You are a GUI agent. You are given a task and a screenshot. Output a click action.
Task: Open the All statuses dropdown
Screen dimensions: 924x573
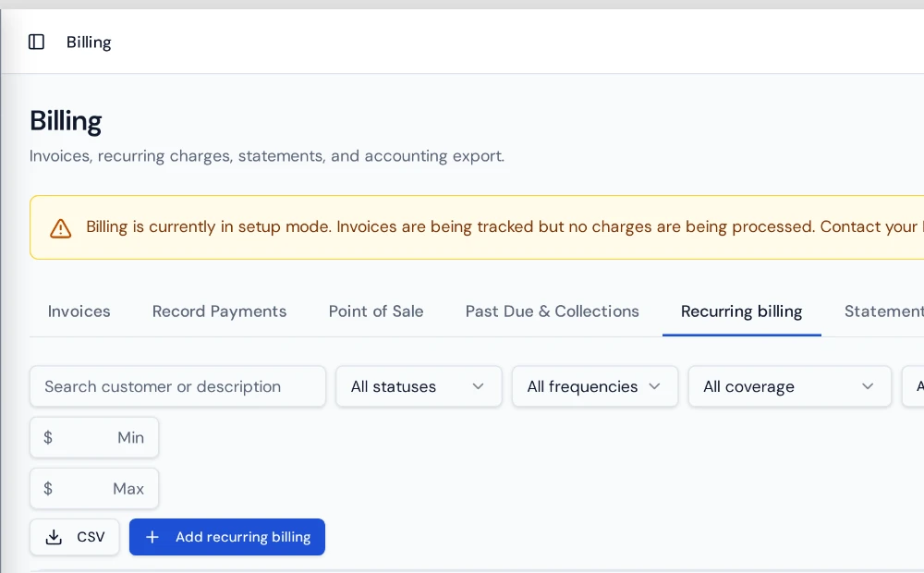[x=419, y=386]
